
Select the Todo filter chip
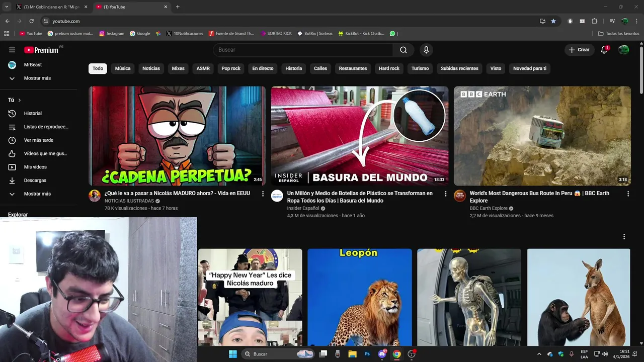[98, 68]
